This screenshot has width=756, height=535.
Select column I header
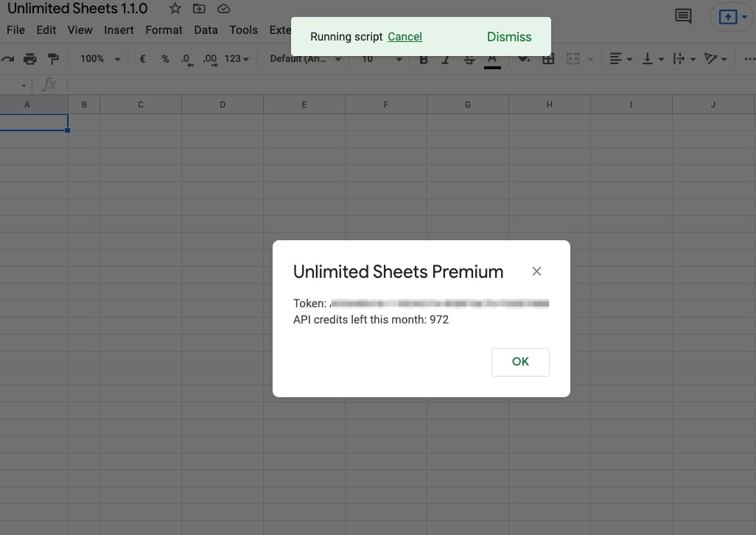pyautogui.click(x=631, y=105)
